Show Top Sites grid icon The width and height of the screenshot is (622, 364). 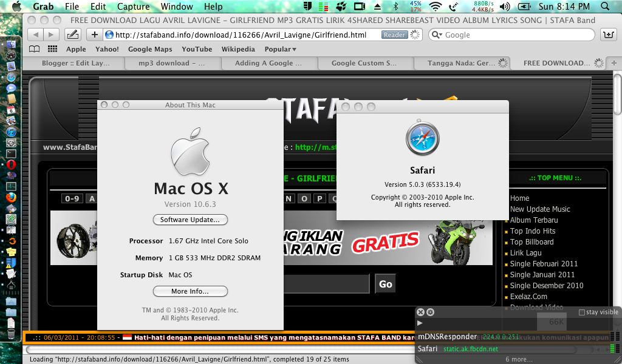pyautogui.click(x=52, y=49)
